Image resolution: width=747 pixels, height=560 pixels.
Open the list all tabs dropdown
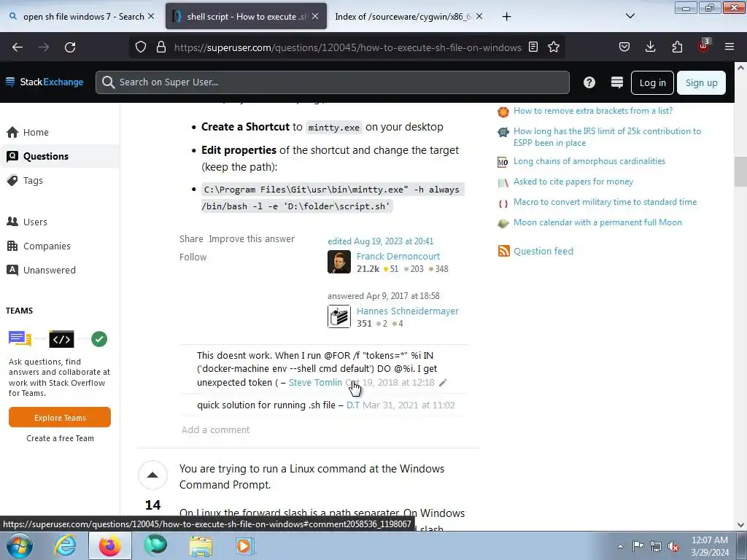point(630,16)
